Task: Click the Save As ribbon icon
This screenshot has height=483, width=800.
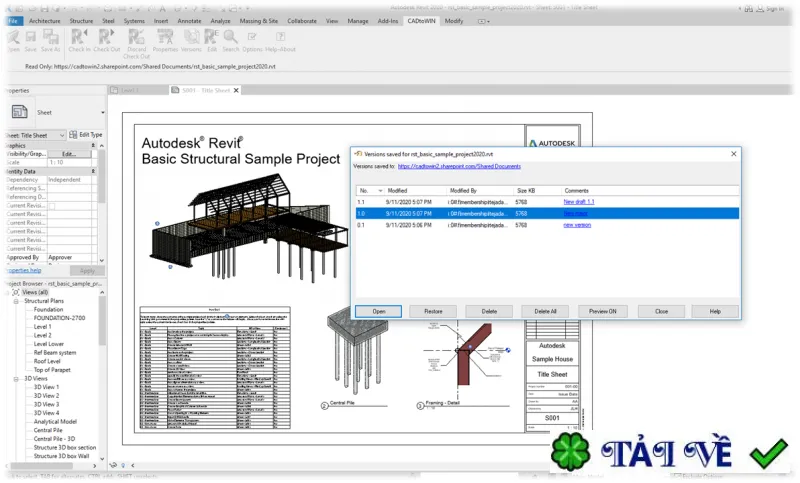Action: pos(51,41)
